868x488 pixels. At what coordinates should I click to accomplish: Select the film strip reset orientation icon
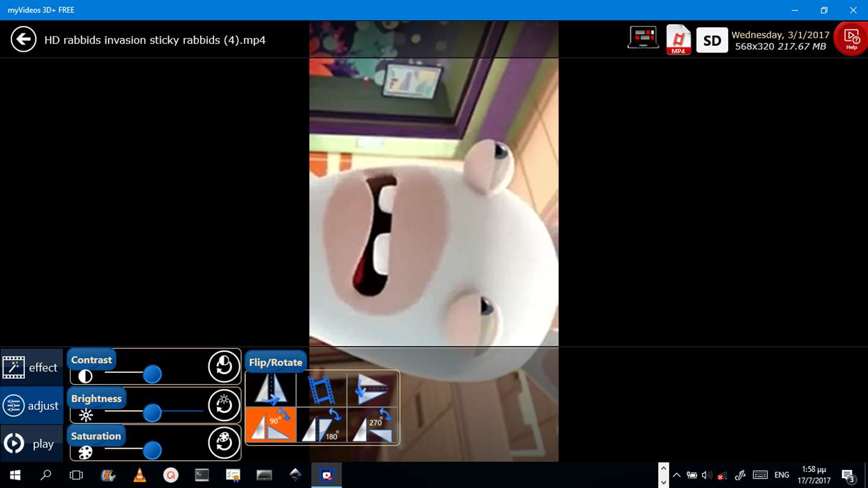coord(321,389)
